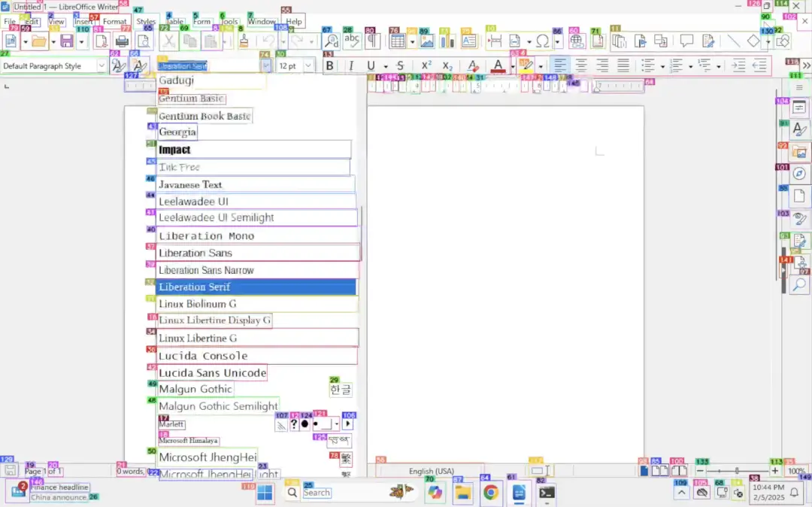Insert a table using the table icon
Screen dimensions: 812x507
[397, 41]
